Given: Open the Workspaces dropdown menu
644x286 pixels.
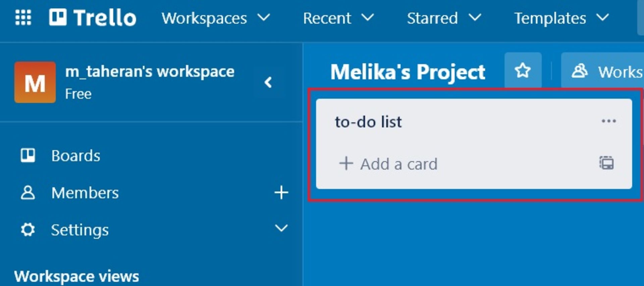Looking at the screenshot, I should point(215,18).
